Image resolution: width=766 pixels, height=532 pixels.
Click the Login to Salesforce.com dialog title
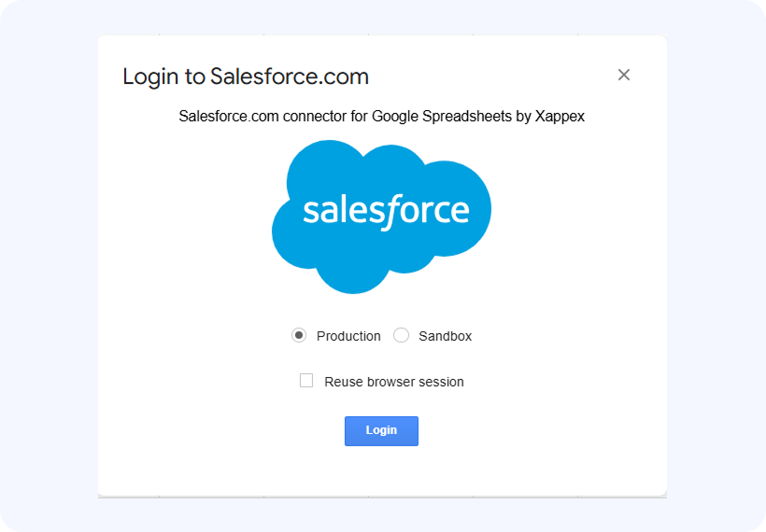pos(246,77)
